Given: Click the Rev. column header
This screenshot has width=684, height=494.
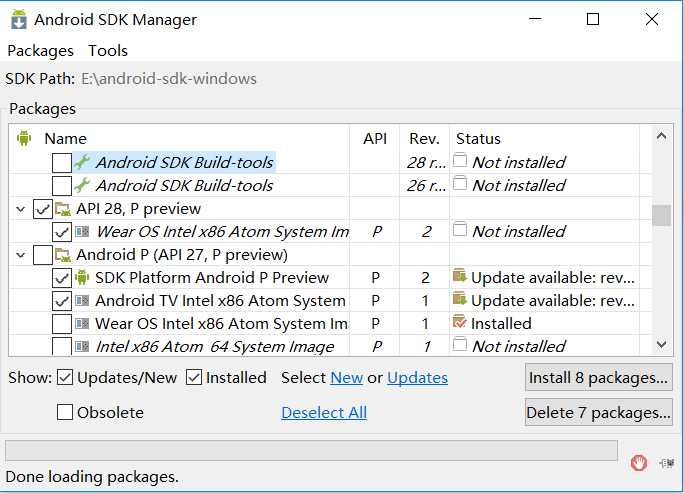Looking at the screenshot, I should pyautogui.click(x=424, y=139).
